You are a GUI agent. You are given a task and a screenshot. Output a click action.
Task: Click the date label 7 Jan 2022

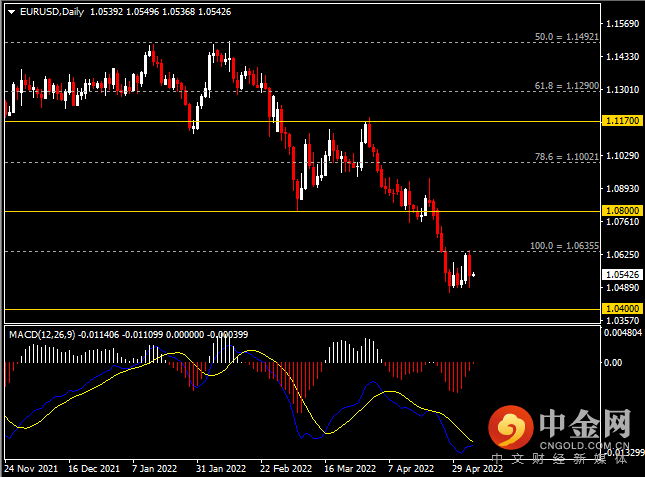pyautogui.click(x=154, y=468)
